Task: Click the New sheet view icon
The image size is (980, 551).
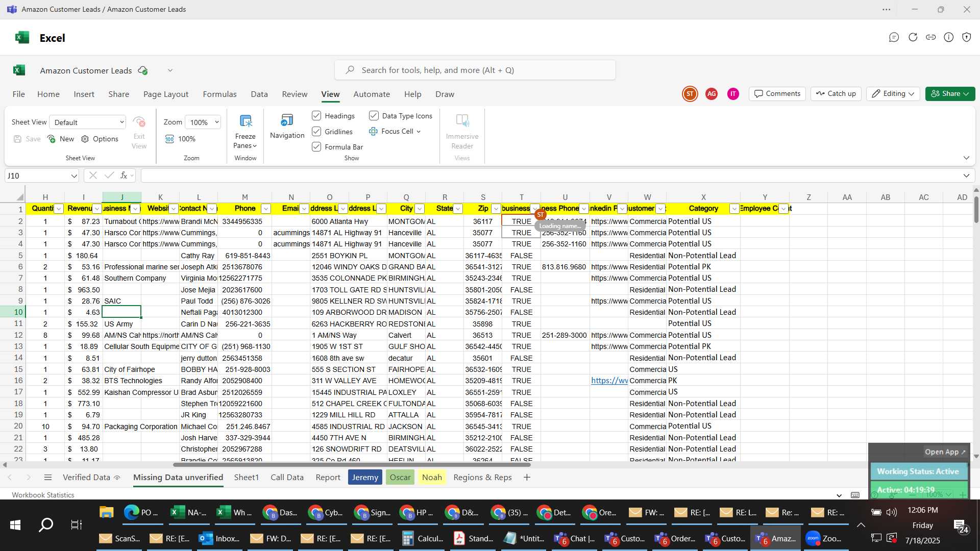Action: click(51, 139)
